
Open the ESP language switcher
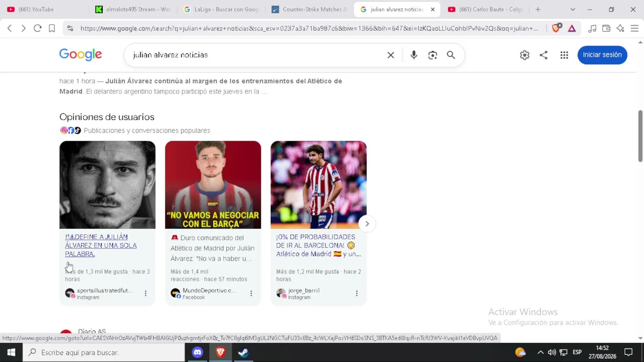point(577,352)
